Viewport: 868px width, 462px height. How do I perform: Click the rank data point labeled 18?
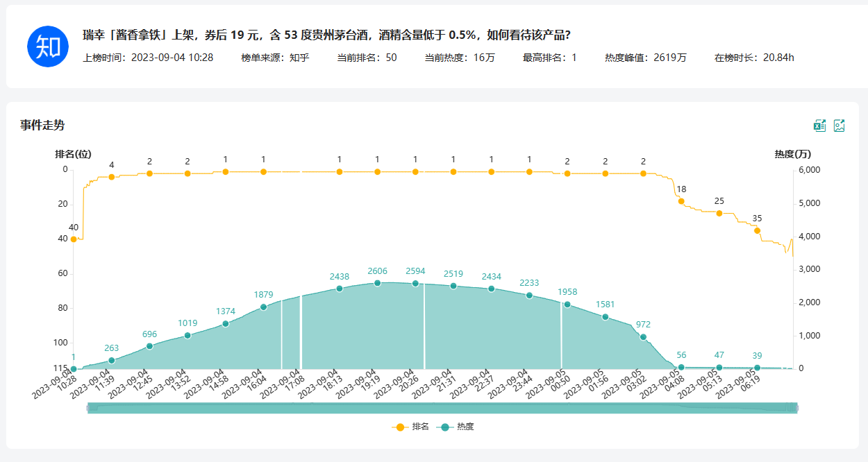click(x=681, y=201)
